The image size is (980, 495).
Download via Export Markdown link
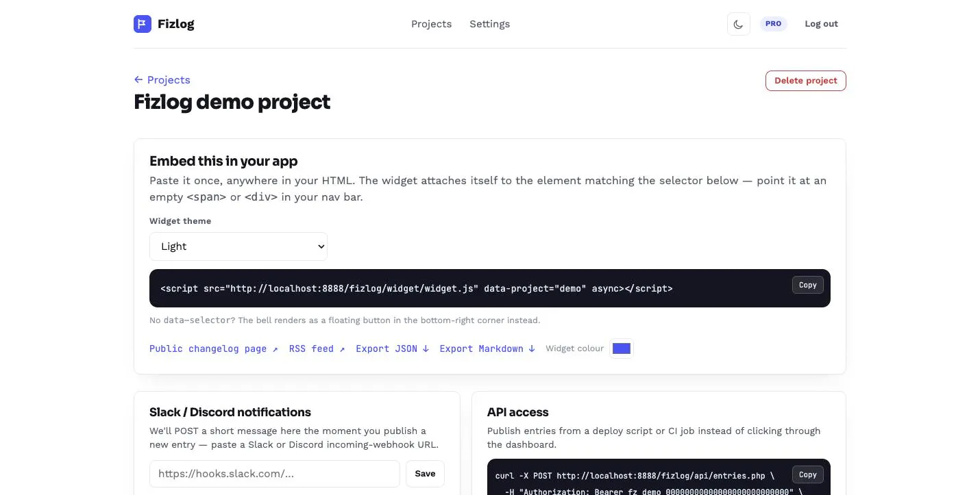coord(487,348)
